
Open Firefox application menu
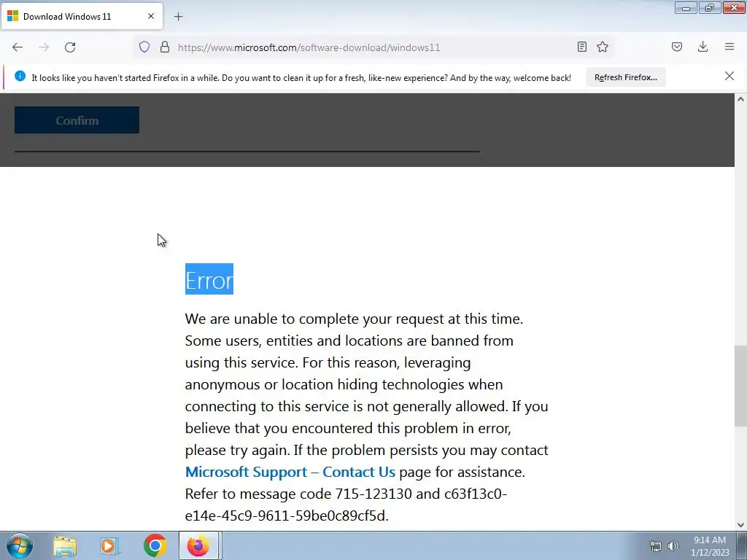729,47
